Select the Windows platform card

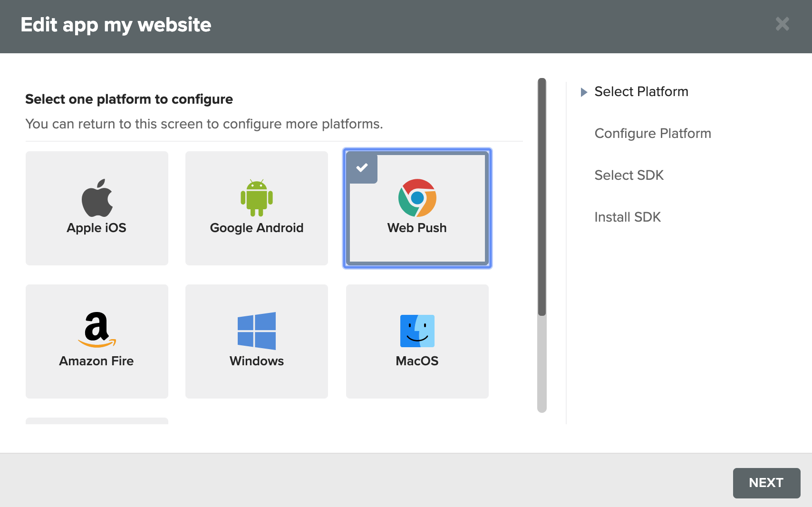point(257,341)
